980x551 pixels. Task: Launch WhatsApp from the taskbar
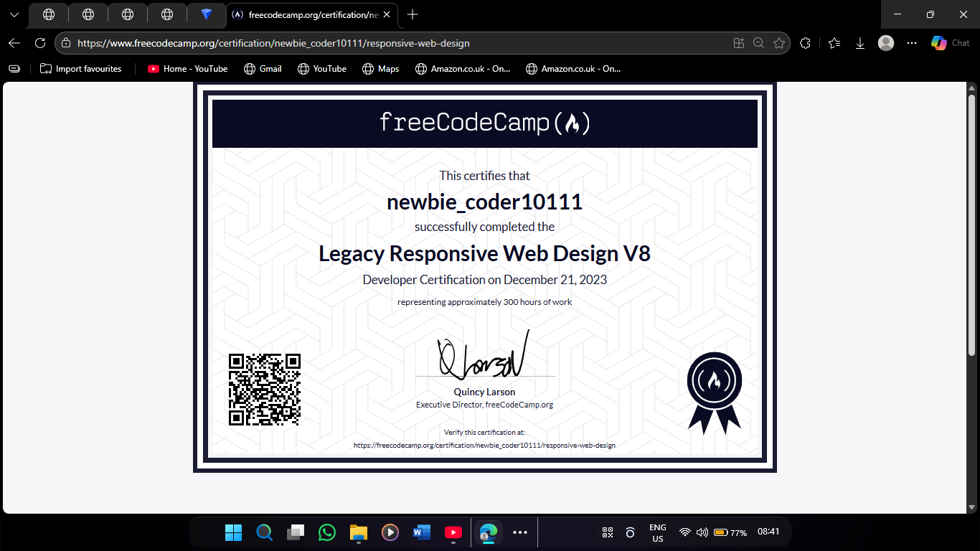[x=326, y=532]
